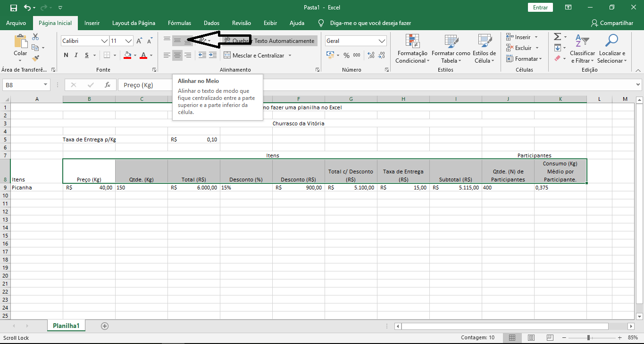Click the percent style icon

coord(346,56)
